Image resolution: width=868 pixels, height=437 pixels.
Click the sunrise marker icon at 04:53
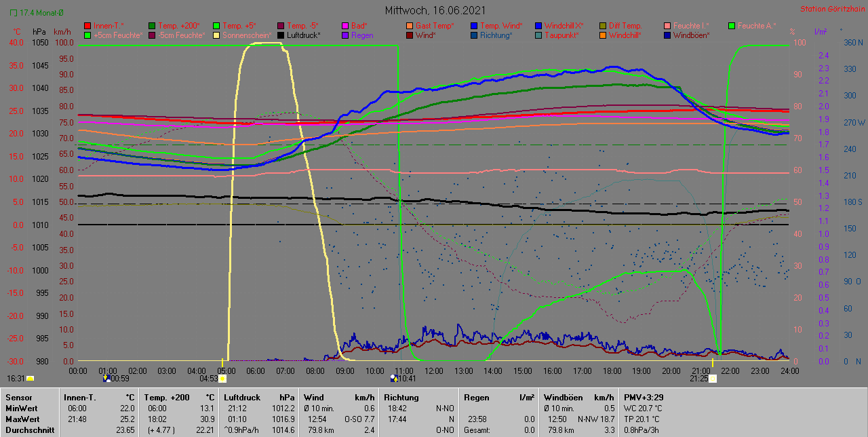pyautogui.click(x=222, y=379)
